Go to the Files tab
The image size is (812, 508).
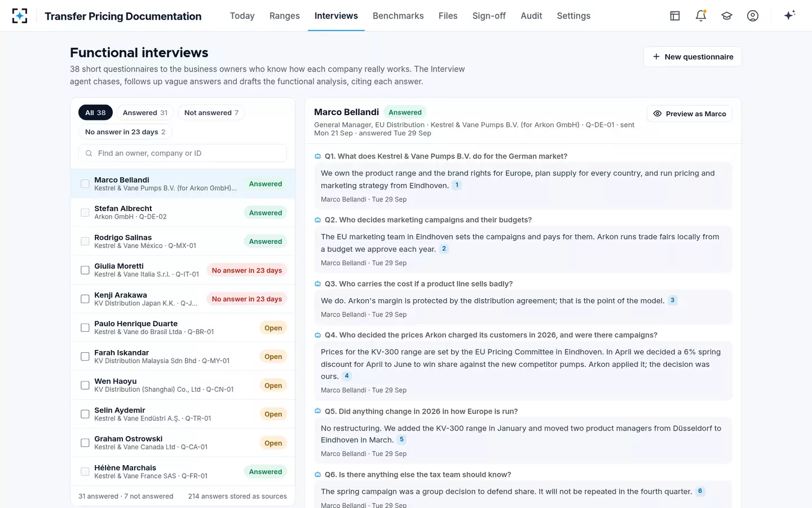(448, 16)
